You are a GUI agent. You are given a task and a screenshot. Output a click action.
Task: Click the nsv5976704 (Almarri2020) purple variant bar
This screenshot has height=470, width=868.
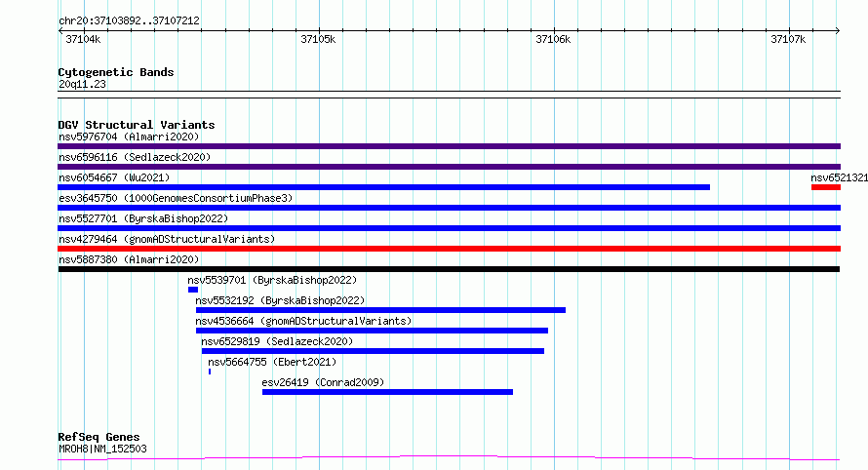pyautogui.click(x=449, y=146)
